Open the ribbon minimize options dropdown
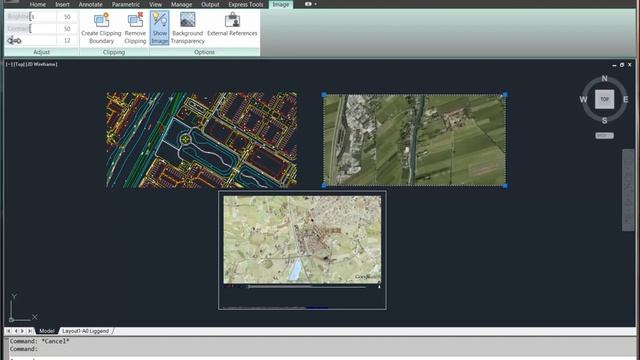640x360 pixels. (311, 4)
